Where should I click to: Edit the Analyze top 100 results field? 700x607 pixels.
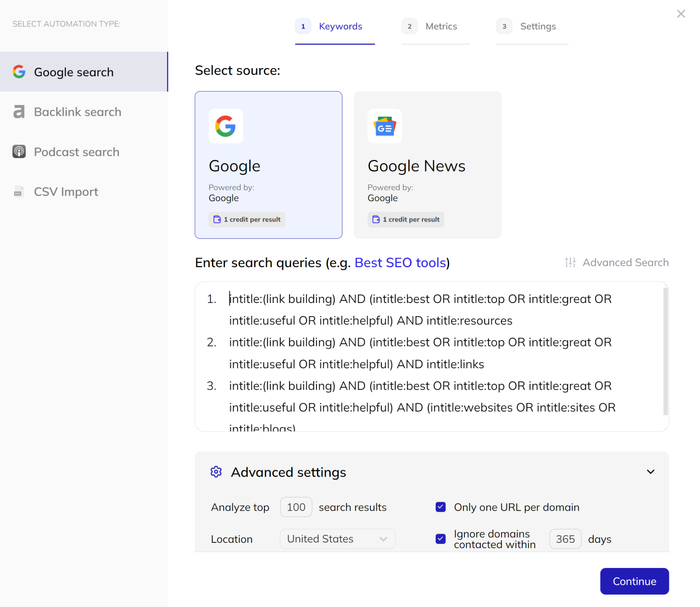click(296, 507)
